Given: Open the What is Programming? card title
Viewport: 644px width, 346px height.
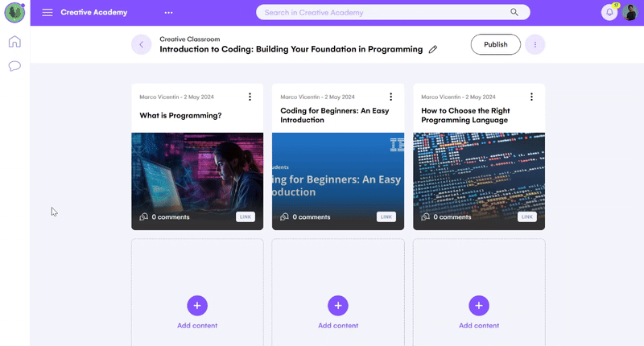Looking at the screenshot, I should pos(180,115).
